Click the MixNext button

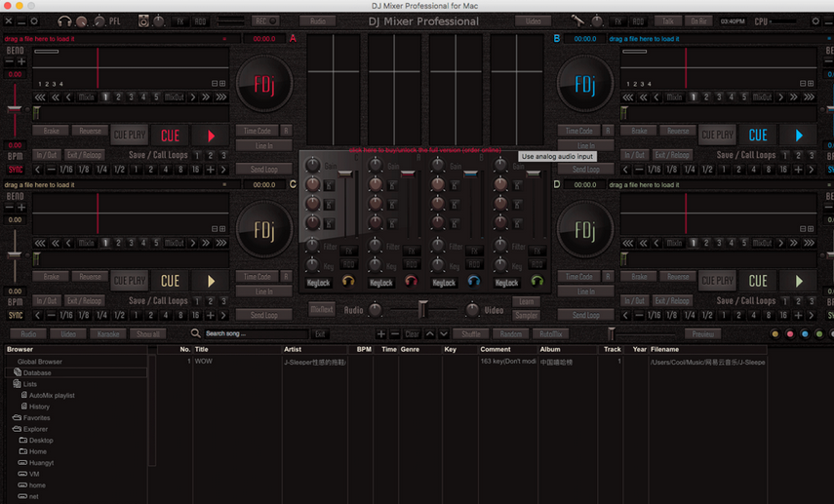click(321, 309)
